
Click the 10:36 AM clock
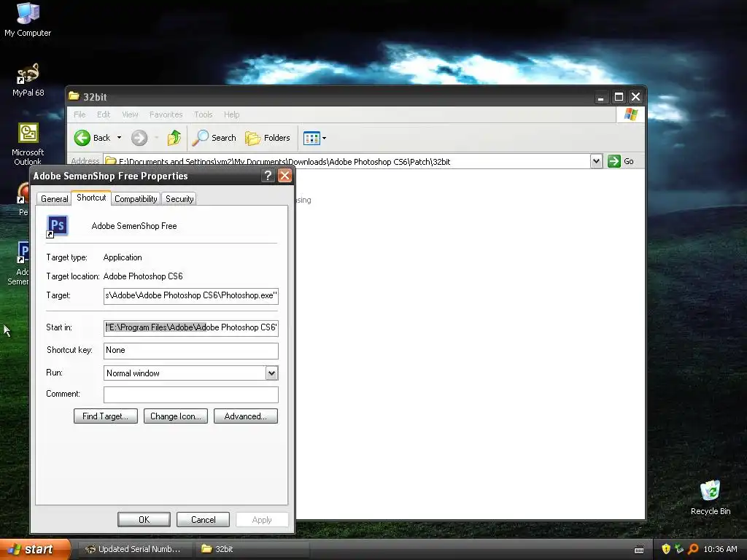[x=720, y=549]
